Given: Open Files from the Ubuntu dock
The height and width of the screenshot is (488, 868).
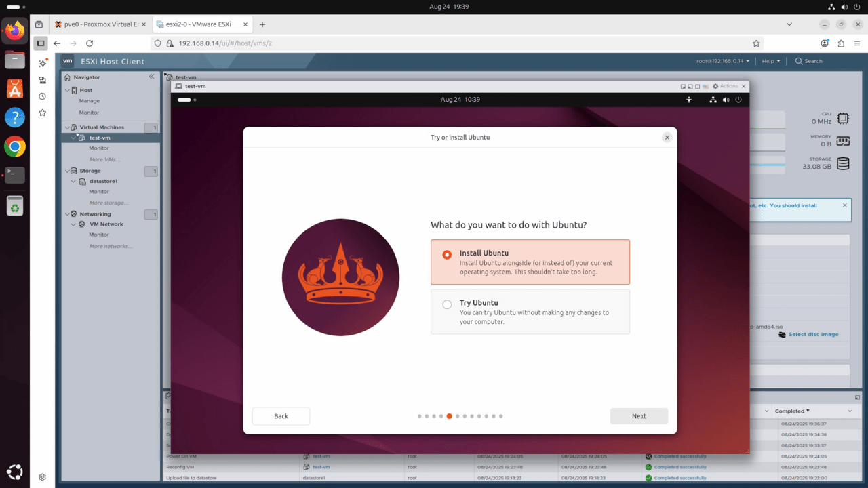Looking at the screenshot, I should pos(15,60).
